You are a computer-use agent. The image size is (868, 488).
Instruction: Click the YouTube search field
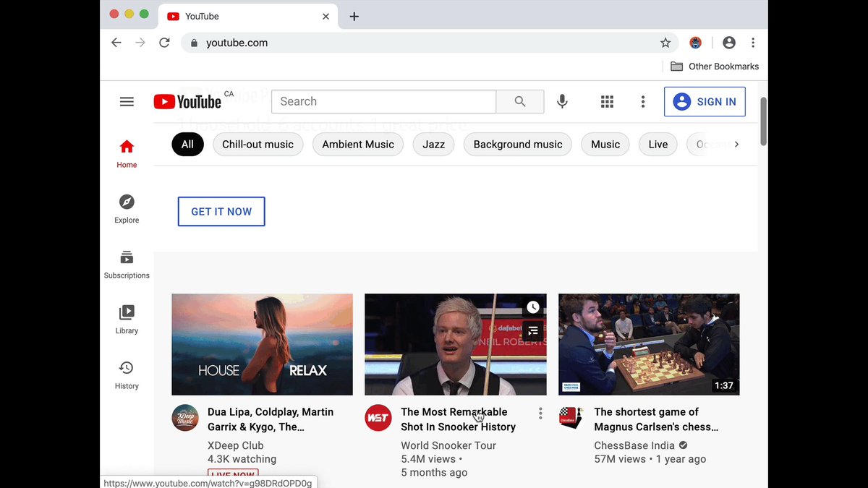tap(383, 102)
